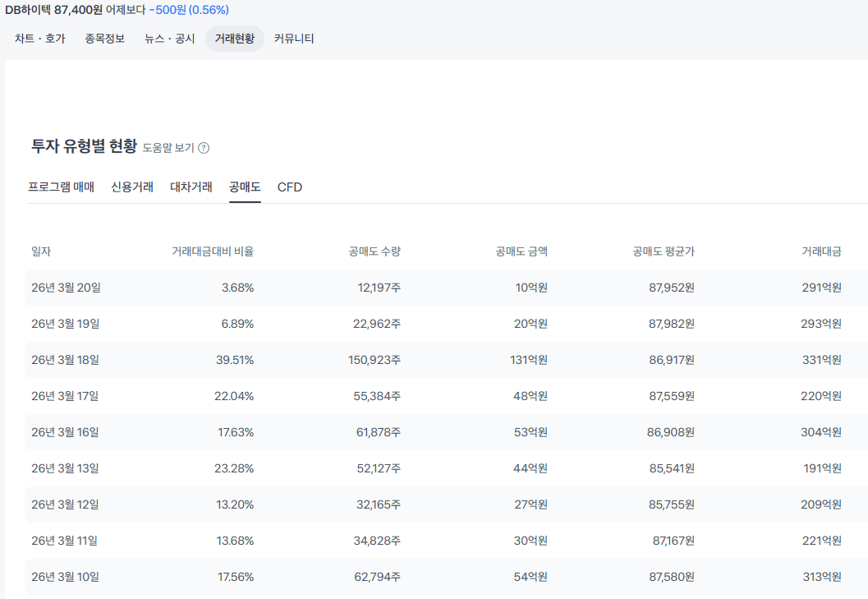Viewport: 868px width, 599px height.
Task: Go to the 커뮤니티 tab
Action: click(294, 39)
